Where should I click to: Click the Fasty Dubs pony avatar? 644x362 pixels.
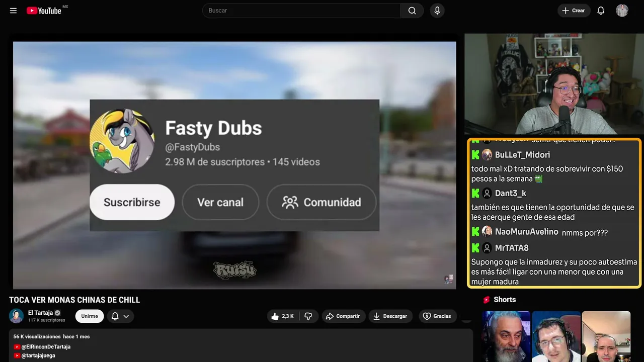[122, 140]
